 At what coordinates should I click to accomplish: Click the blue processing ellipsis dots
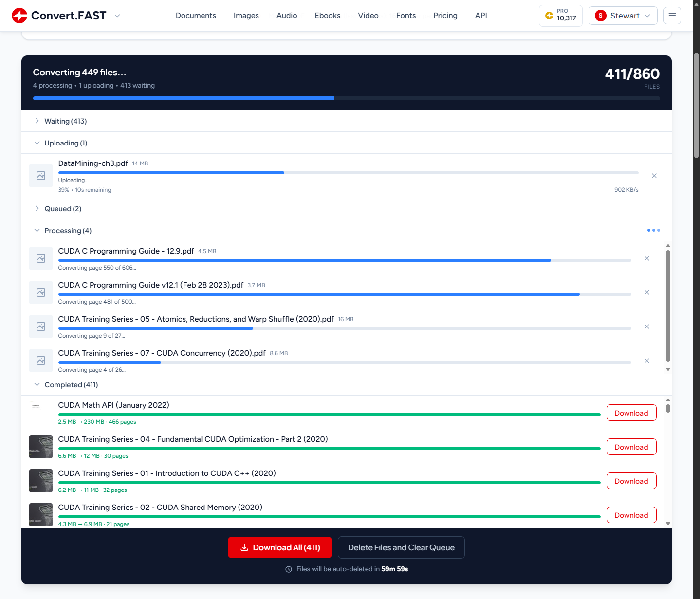(653, 230)
